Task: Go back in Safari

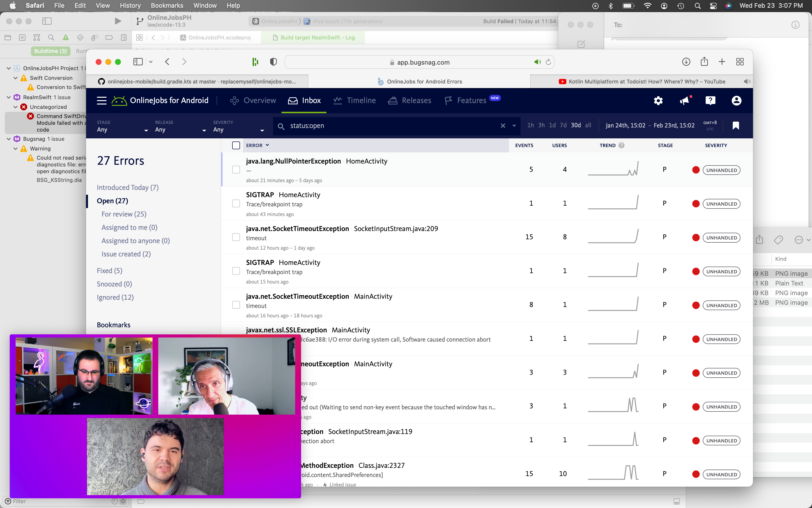Action: coord(167,62)
